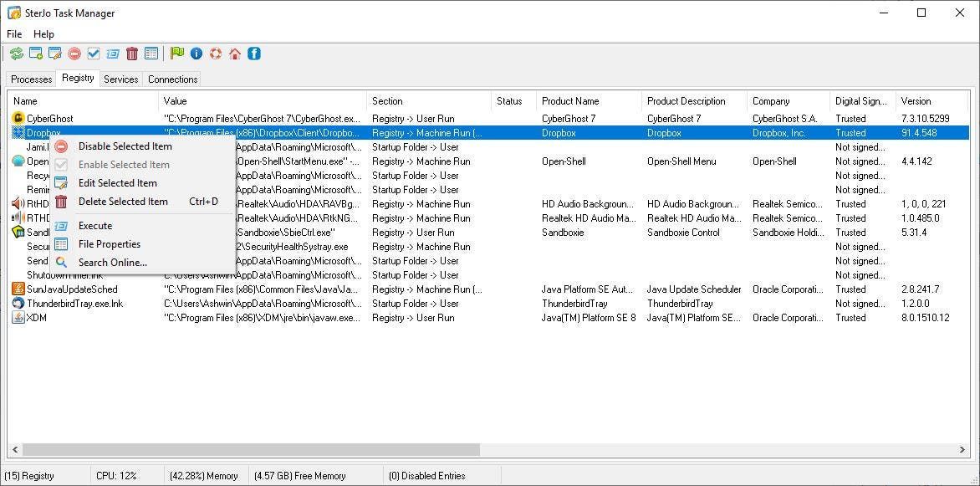Click the red Disable toolbar icon

tap(74, 54)
